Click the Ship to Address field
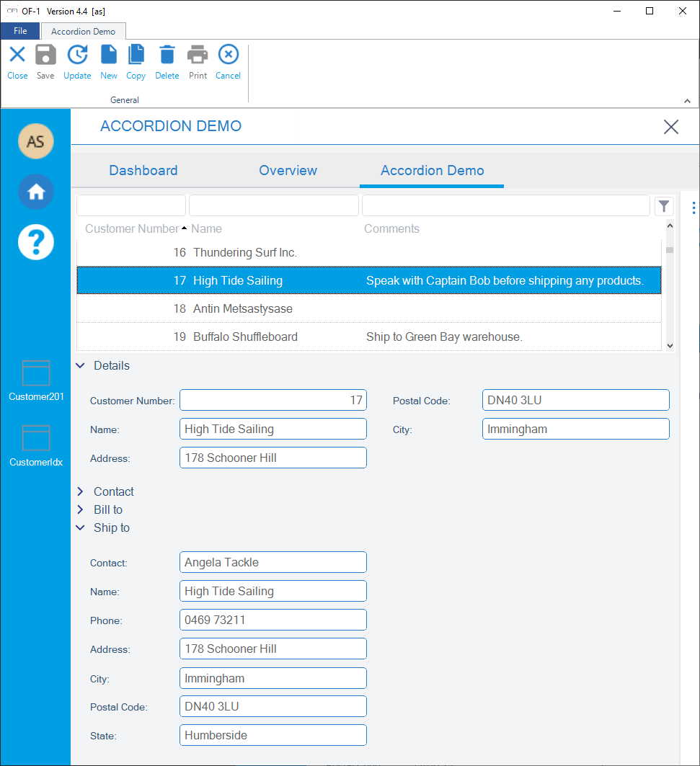Screen dimensions: 700x766 [x=273, y=649]
